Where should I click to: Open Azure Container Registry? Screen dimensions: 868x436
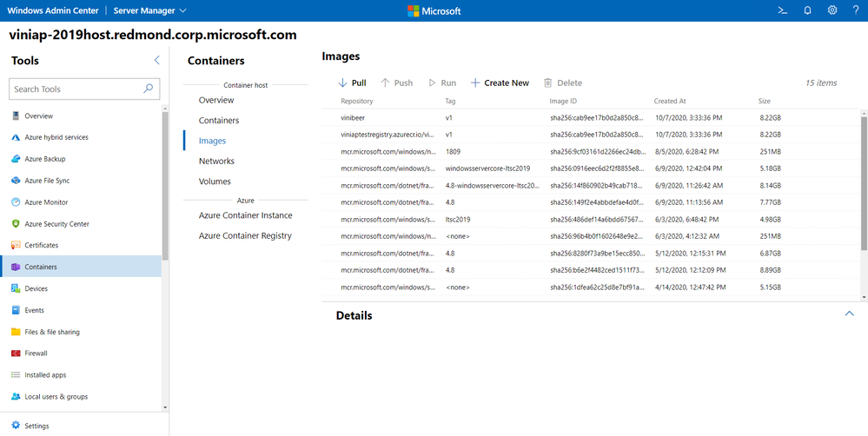245,235
